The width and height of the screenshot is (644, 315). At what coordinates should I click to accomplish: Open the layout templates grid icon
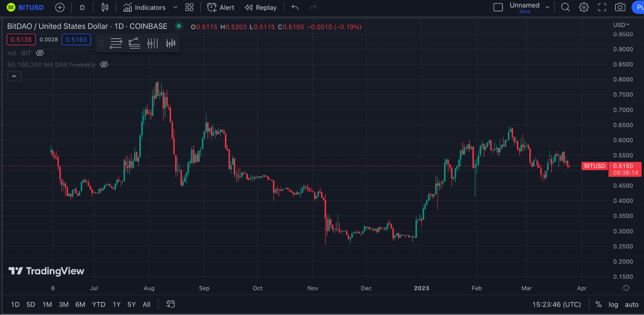click(x=189, y=7)
